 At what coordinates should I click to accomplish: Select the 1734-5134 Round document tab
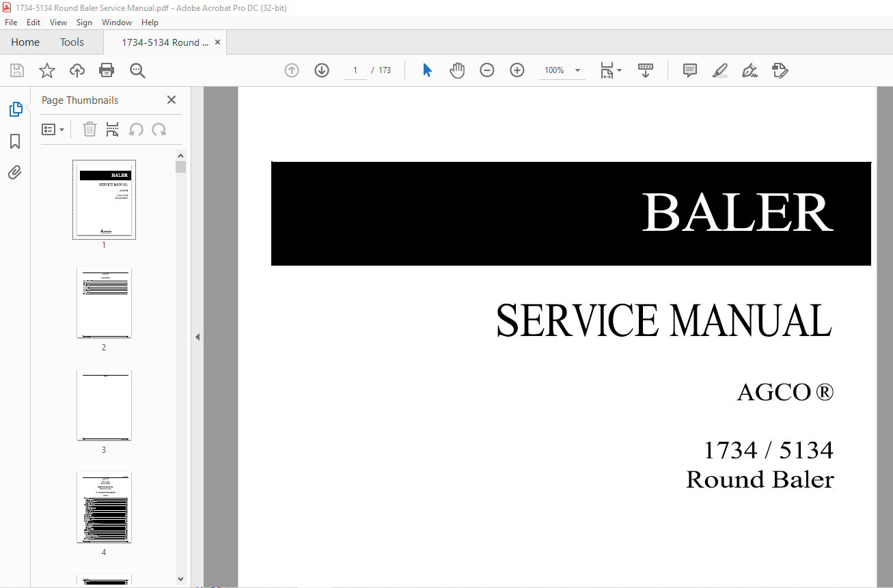click(165, 42)
